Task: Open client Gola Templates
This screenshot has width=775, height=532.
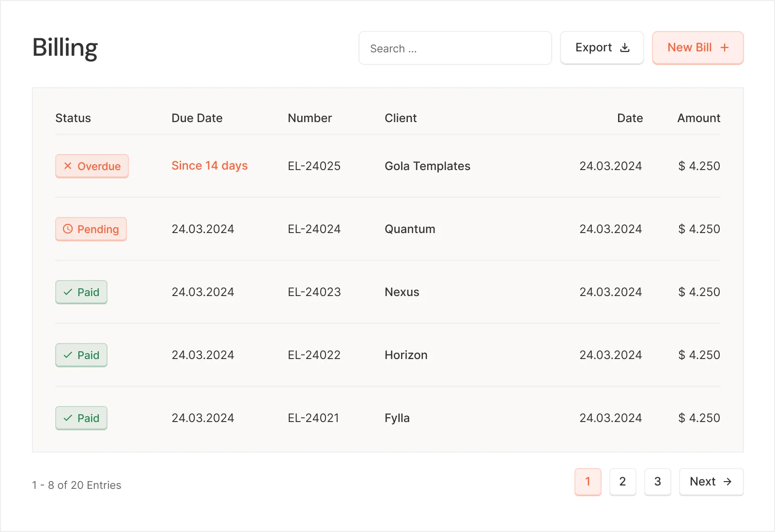Action: tap(428, 166)
